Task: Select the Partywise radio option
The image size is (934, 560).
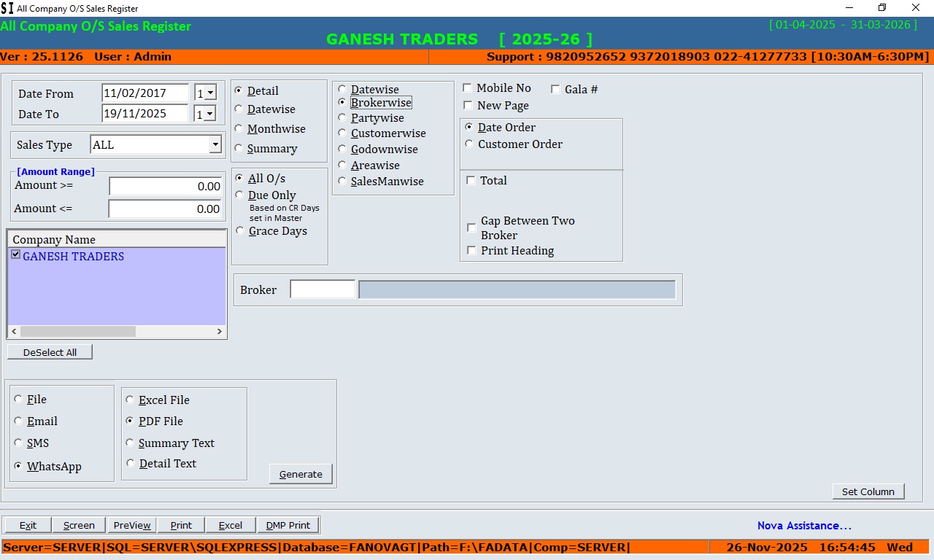Action: pyautogui.click(x=342, y=117)
